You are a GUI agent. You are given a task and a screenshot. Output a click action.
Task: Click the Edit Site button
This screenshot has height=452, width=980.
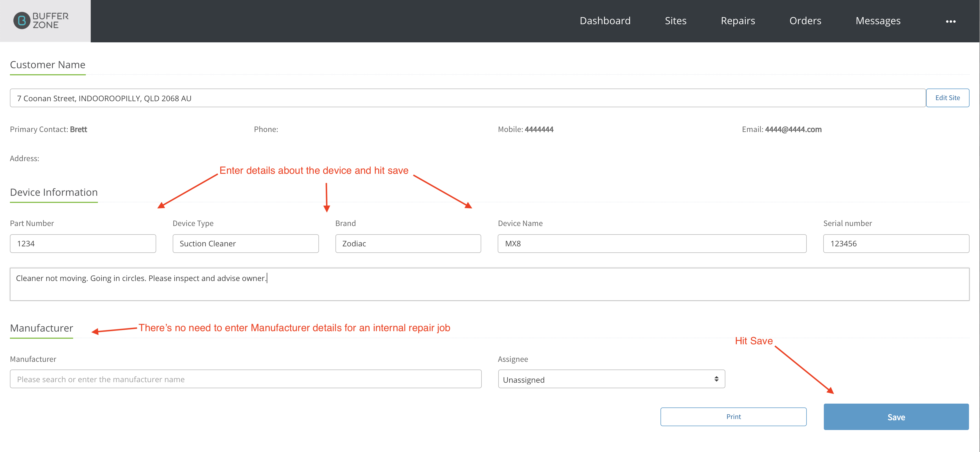[x=947, y=98]
